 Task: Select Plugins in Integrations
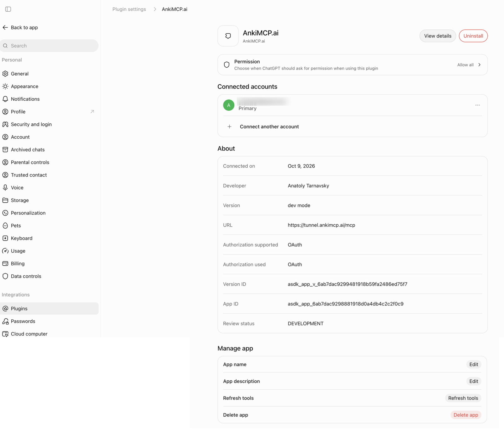coord(49,308)
